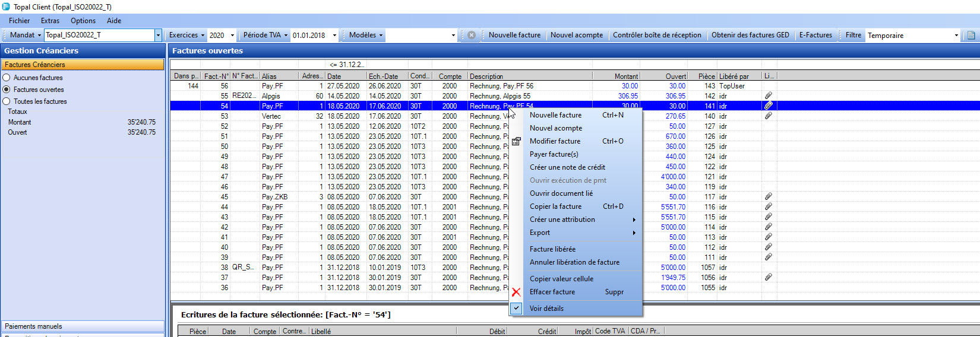Click the red X Effacer facture icon
The image size is (980, 337).
[516, 292]
